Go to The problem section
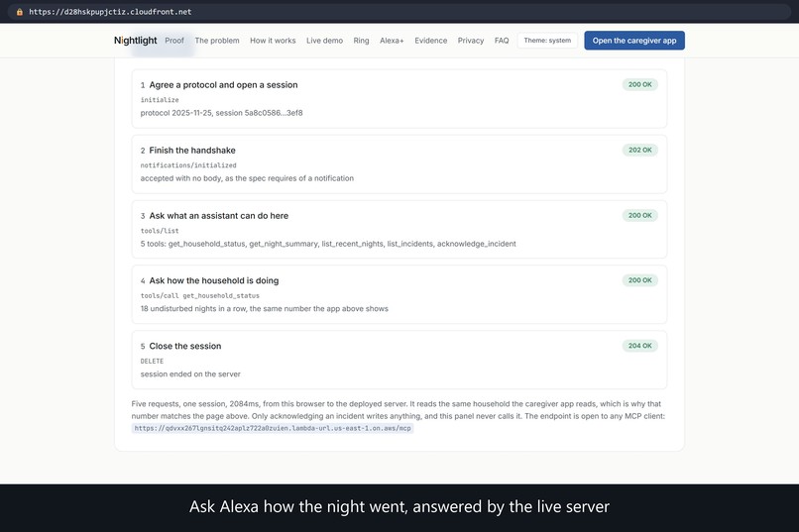This screenshot has height=532, width=799. pyautogui.click(x=217, y=41)
